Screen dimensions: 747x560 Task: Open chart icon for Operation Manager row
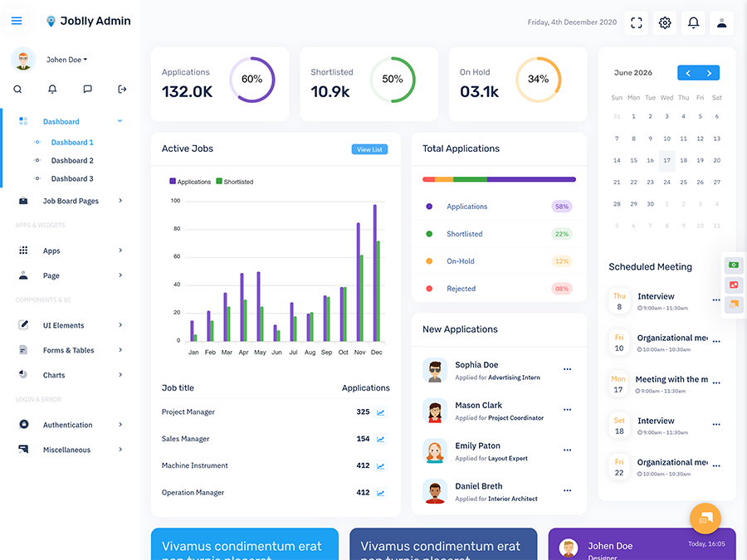380,493
